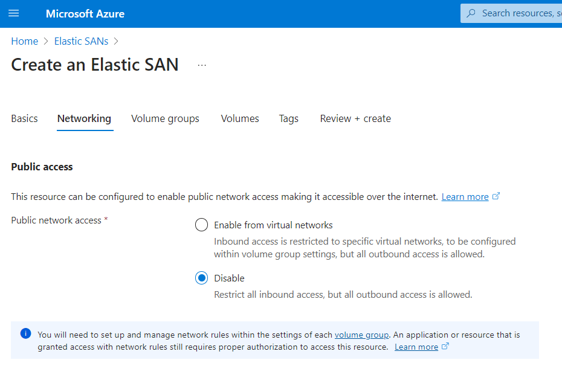Click external link icon in info banner
Image resolution: width=562 pixels, height=392 pixels.
tap(445, 346)
